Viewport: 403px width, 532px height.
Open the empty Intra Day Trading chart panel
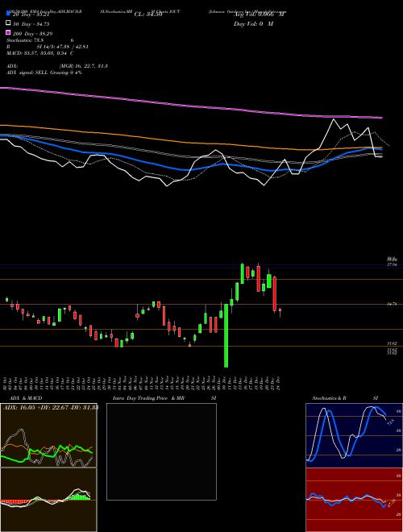click(x=161, y=451)
